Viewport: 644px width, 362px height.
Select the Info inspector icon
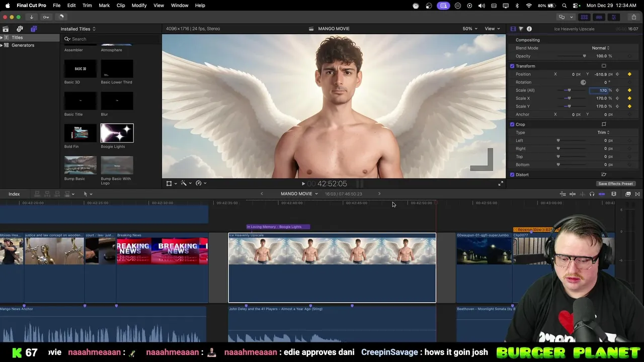pos(529,29)
